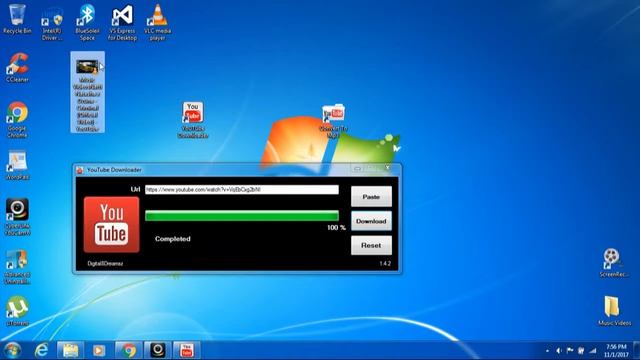Open Windows Media Player from taskbar
Screen dimensions: 640x360
[x=99, y=351]
